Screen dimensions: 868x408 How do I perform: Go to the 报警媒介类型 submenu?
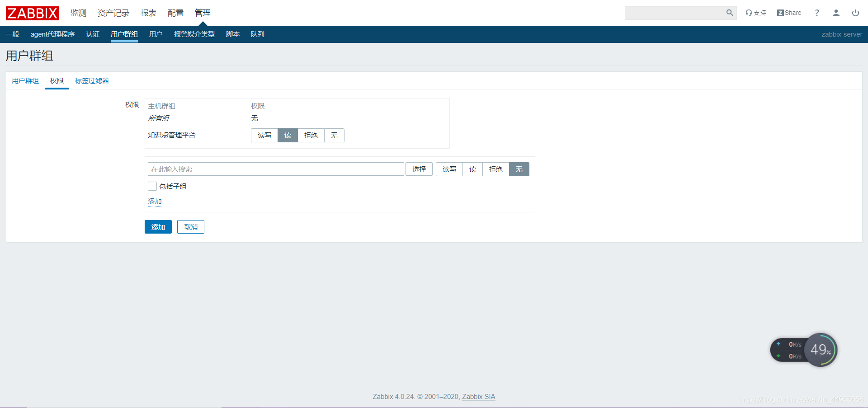pos(194,34)
